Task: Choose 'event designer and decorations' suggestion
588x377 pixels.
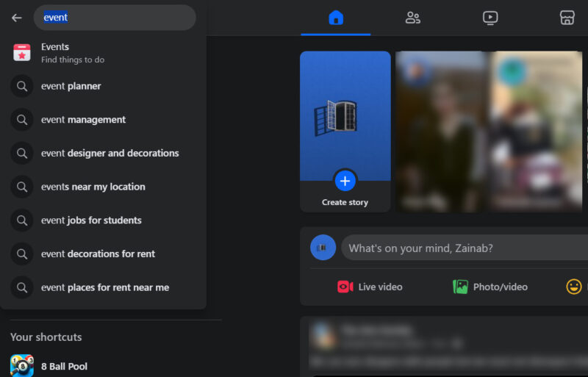Action: click(110, 154)
